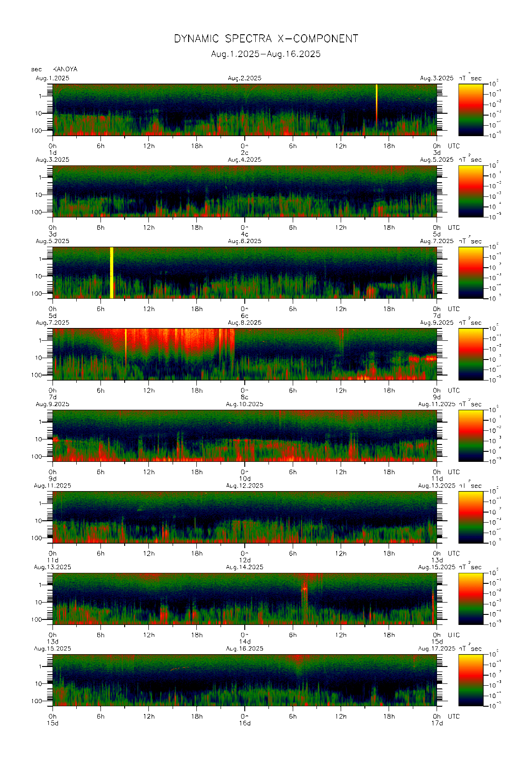Click the colorbar beside the eighth spectrogram

click(470, 680)
